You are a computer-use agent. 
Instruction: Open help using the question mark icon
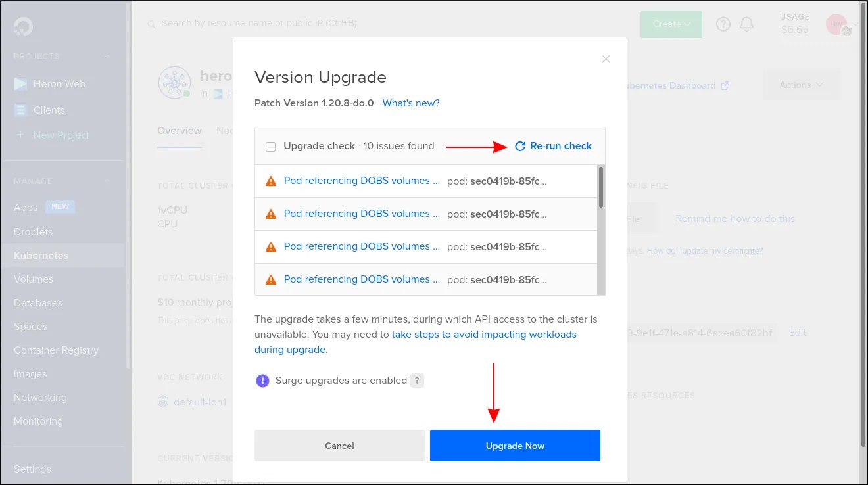(723, 24)
